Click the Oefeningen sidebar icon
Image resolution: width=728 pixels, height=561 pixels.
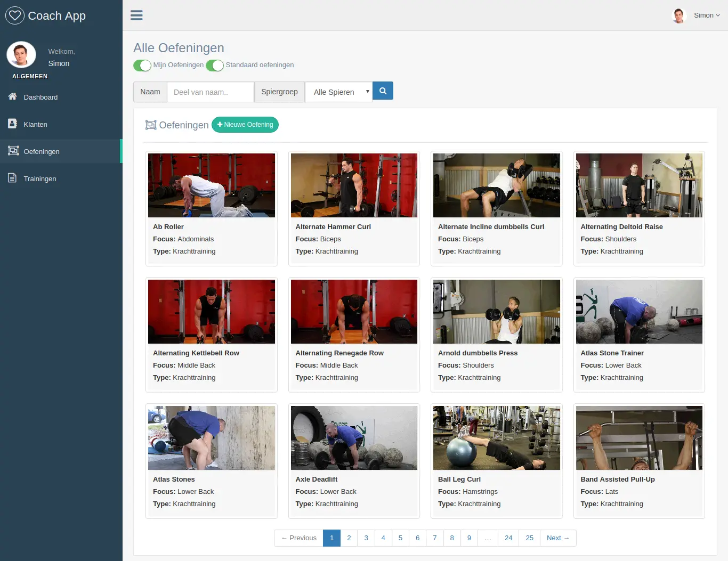(13, 151)
